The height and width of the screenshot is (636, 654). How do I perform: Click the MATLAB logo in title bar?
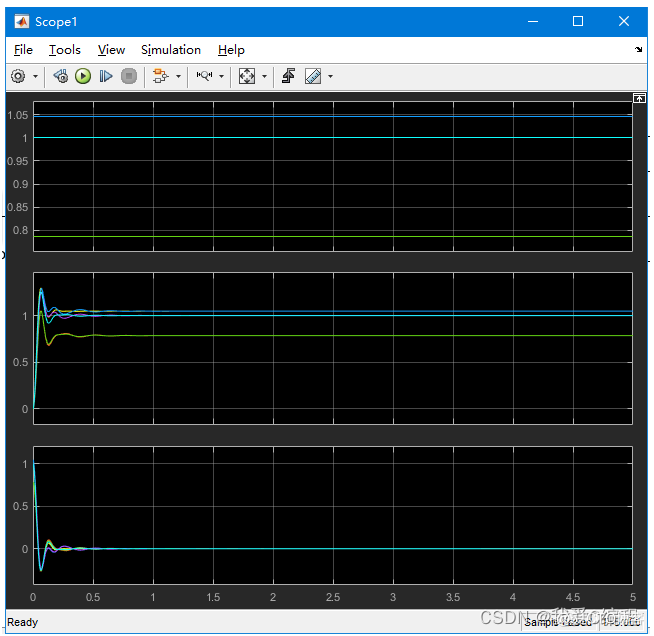pyautogui.click(x=22, y=21)
